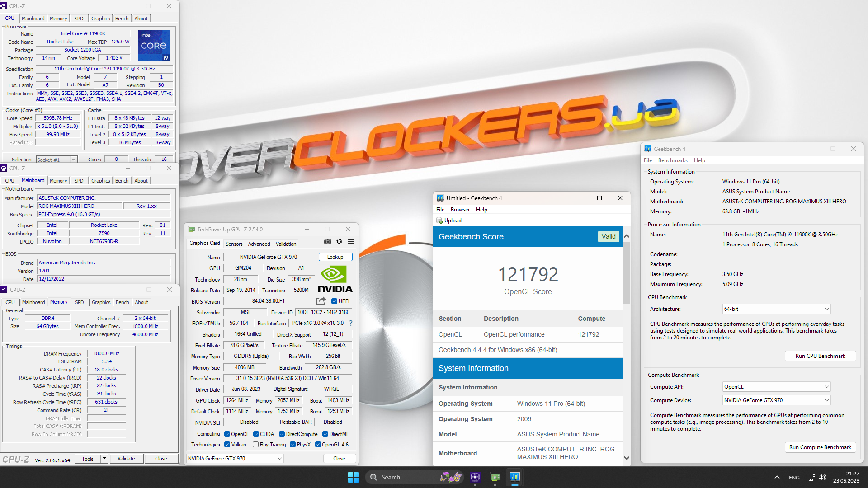Switch to SPD tab in top CPU-Z window

pos(79,19)
